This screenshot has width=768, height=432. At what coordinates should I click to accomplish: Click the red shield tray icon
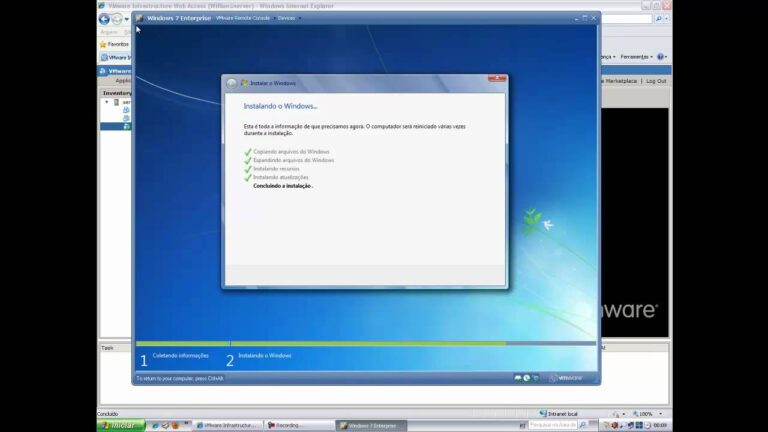pos(614,426)
